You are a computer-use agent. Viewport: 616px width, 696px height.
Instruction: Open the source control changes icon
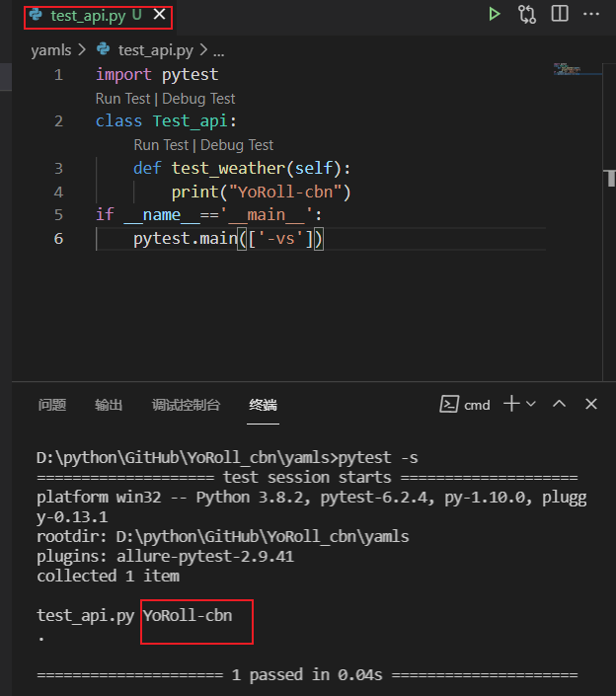[527, 14]
